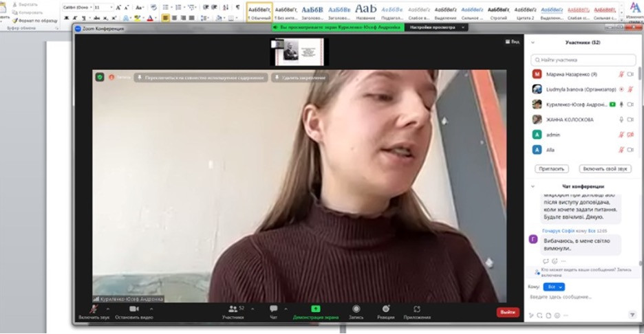Click file attachment icon in chat bar
This screenshot has height=334, width=644.
pos(548,315)
